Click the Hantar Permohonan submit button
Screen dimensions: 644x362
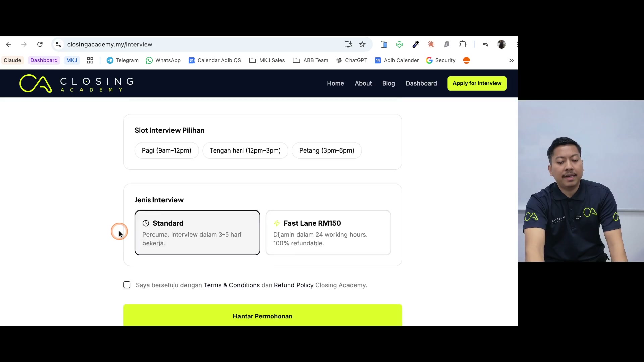click(x=263, y=315)
